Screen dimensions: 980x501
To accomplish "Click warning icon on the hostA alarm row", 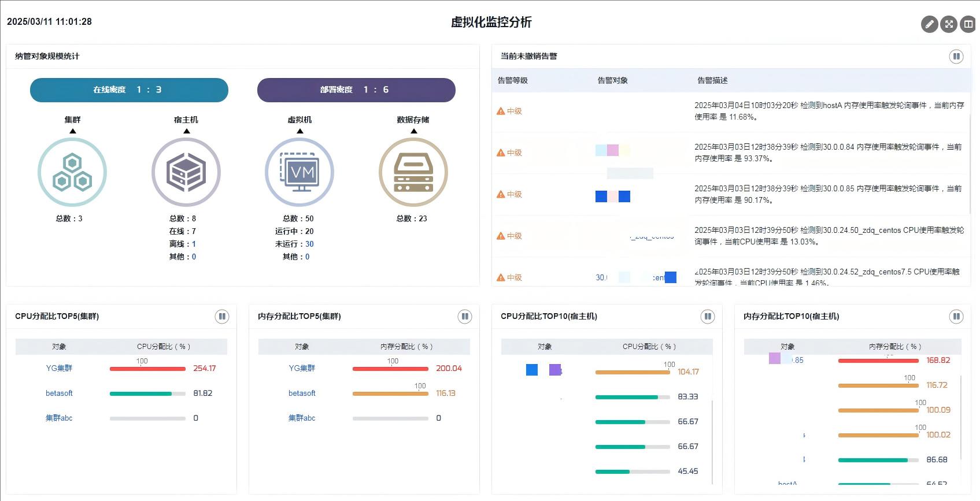I will pyautogui.click(x=501, y=111).
